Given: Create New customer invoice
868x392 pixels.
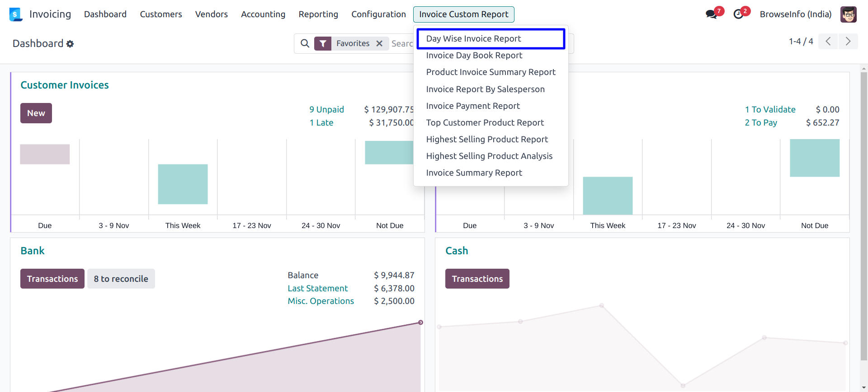Looking at the screenshot, I should tap(36, 113).
